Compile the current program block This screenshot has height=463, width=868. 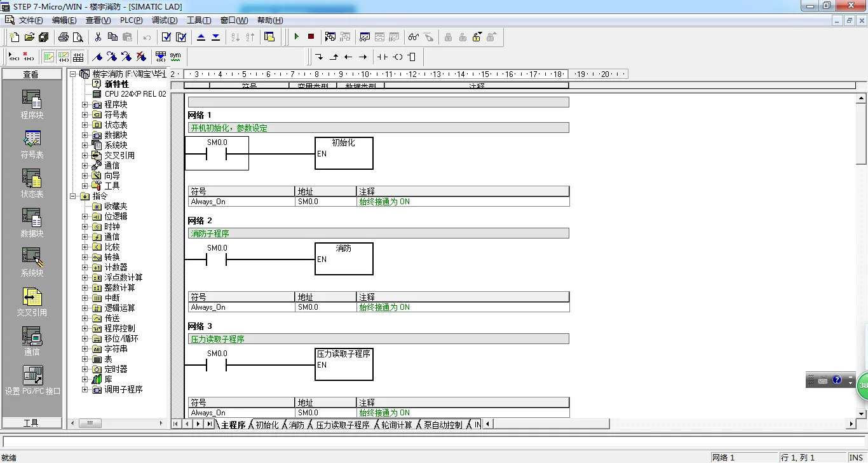coord(166,37)
